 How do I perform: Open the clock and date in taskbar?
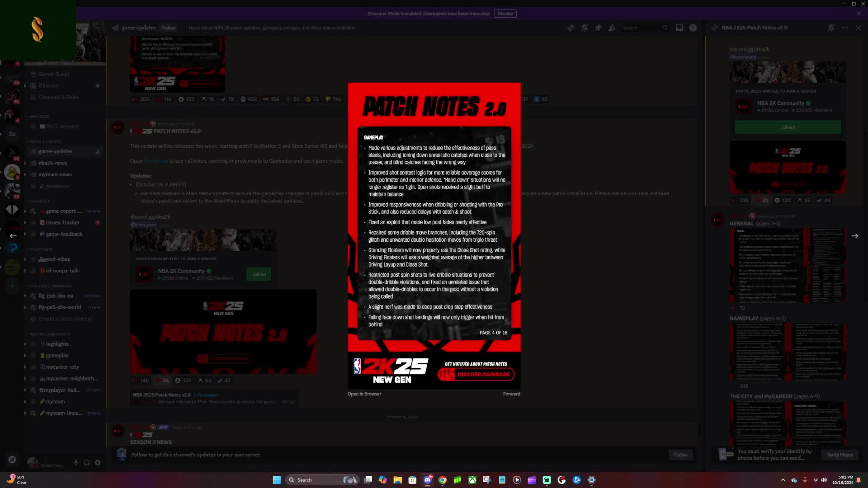click(x=842, y=480)
